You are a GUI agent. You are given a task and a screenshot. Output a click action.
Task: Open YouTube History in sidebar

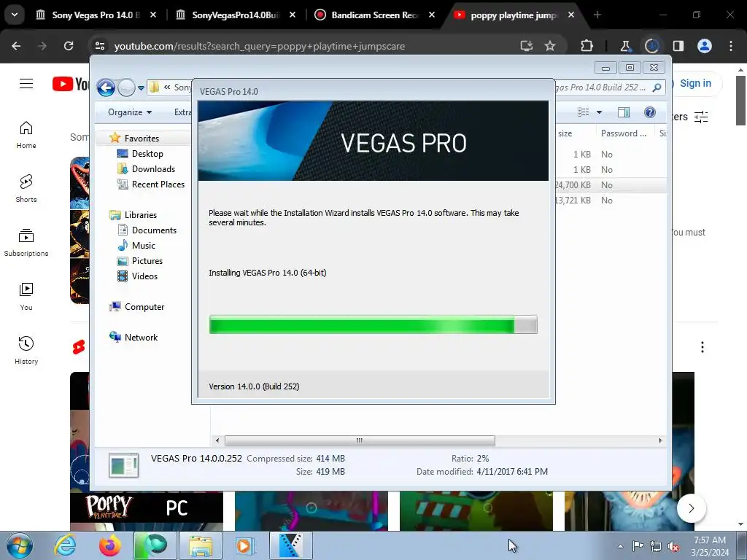click(26, 350)
